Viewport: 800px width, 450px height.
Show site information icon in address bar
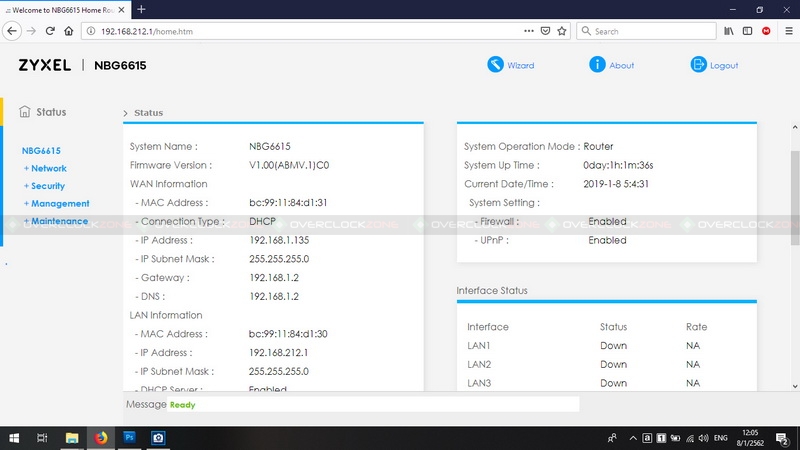point(90,31)
